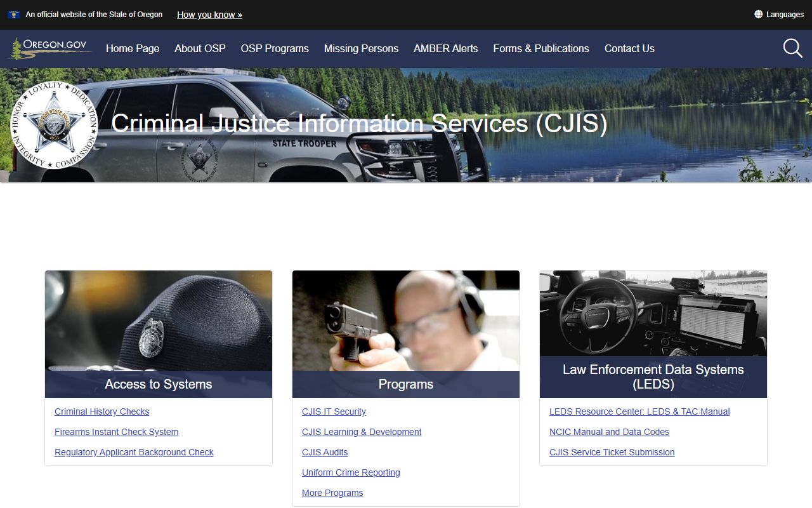This screenshot has height=508, width=812.
Task: Open Criminal History Checks link
Action: coord(101,411)
